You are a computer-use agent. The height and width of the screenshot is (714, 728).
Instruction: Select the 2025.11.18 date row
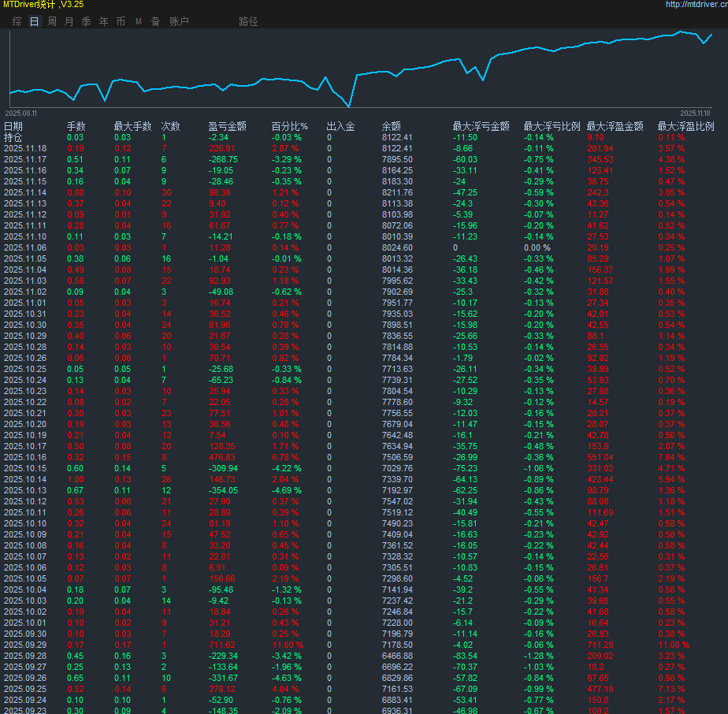point(25,148)
